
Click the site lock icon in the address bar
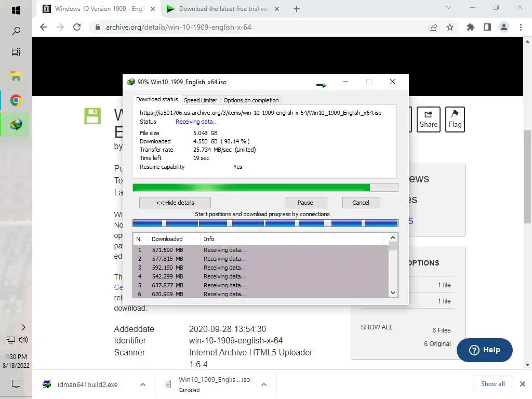(98, 27)
